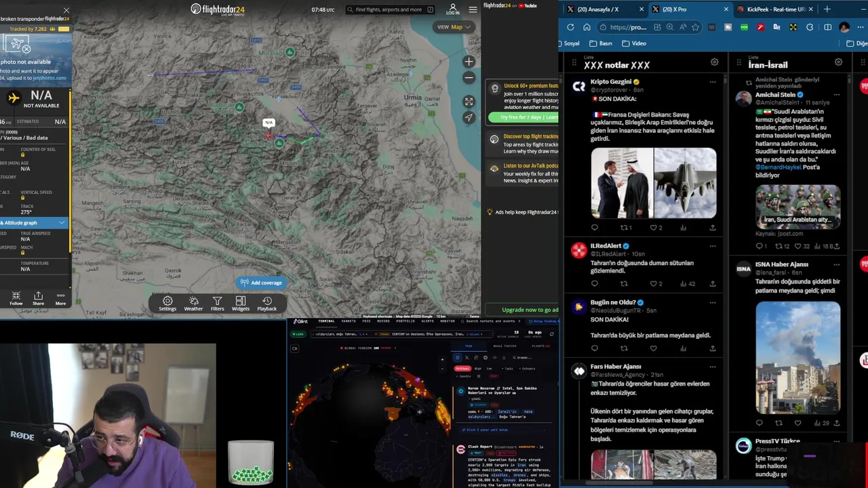
Task: Share the ILRedAlert post
Action: 712,284
